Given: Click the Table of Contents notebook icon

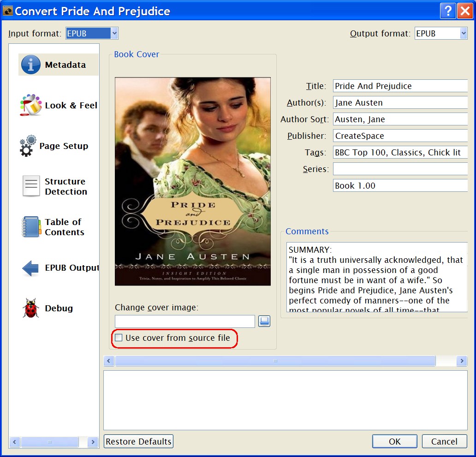Looking at the screenshot, I should coord(31,227).
